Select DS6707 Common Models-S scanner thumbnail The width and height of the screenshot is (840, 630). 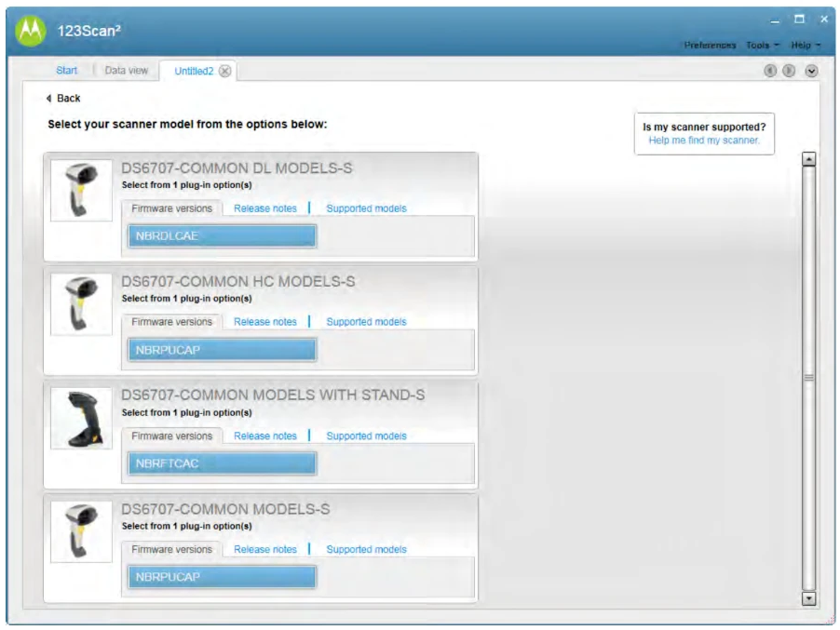pos(81,531)
